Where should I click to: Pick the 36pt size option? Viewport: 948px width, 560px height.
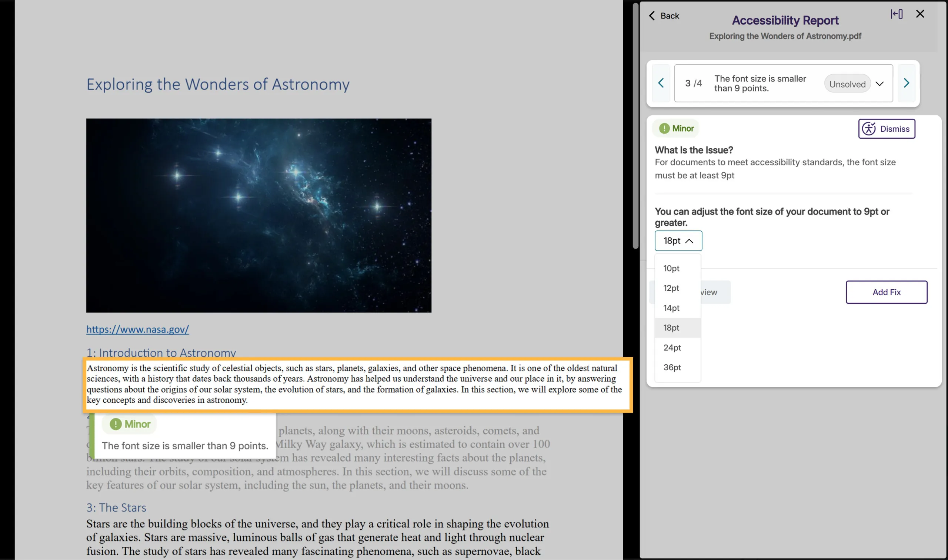coord(672,367)
